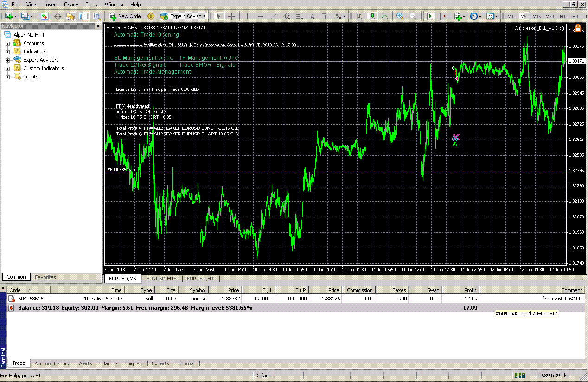Select the Draw Text tool
The width and height of the screenshot is (588, 382).
pos(312,16)
